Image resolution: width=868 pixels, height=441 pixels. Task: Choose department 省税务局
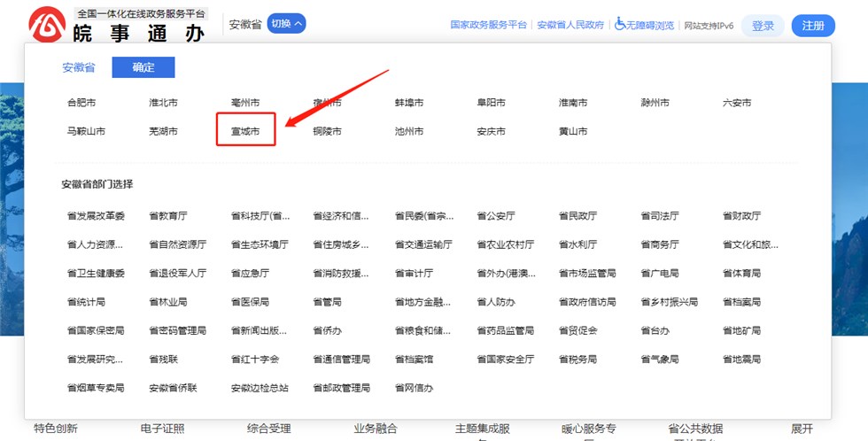tap(577, 360)
